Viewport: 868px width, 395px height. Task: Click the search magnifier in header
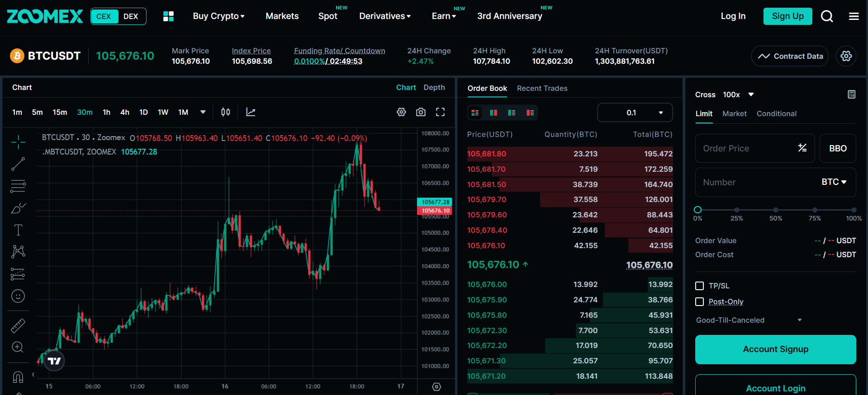coord(827,16)
